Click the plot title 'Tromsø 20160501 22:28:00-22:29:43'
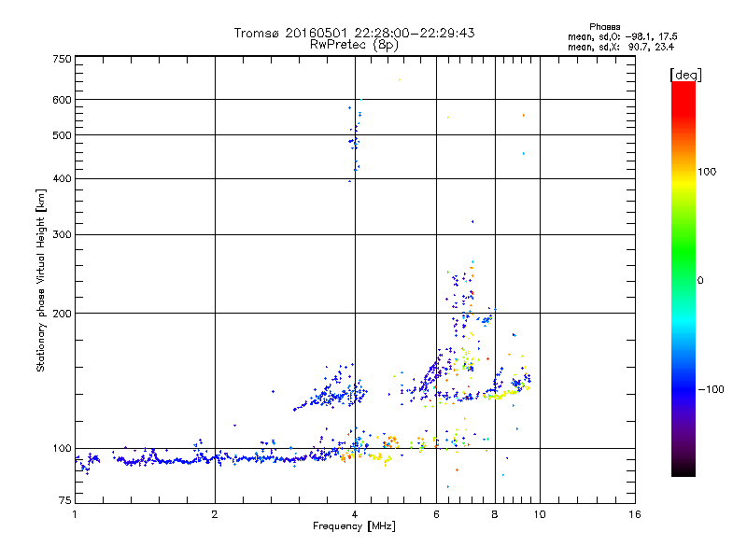The image size is (747, 560). 354,33
